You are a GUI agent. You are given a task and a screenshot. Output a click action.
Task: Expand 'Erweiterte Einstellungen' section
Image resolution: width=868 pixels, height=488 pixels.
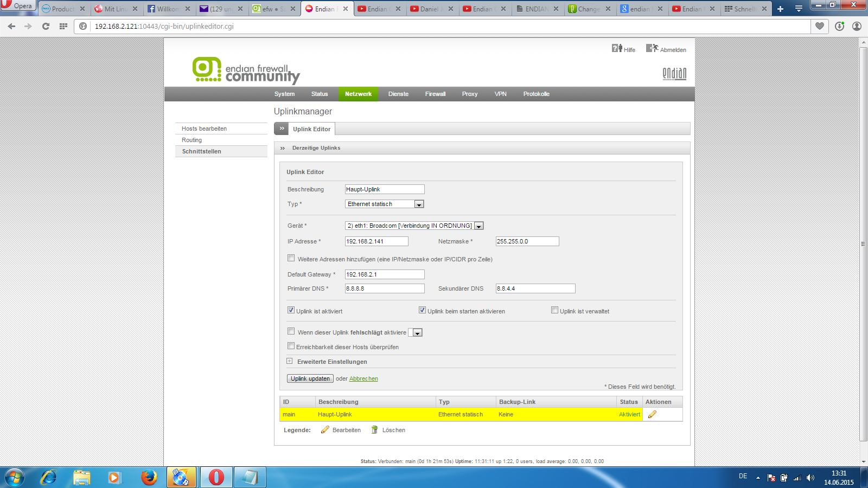290,361
